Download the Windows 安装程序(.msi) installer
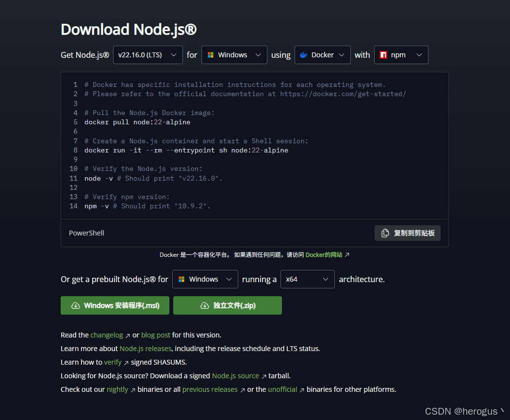Screen dimensions: 510x420 pyautogui.click(x=115, y=305)
